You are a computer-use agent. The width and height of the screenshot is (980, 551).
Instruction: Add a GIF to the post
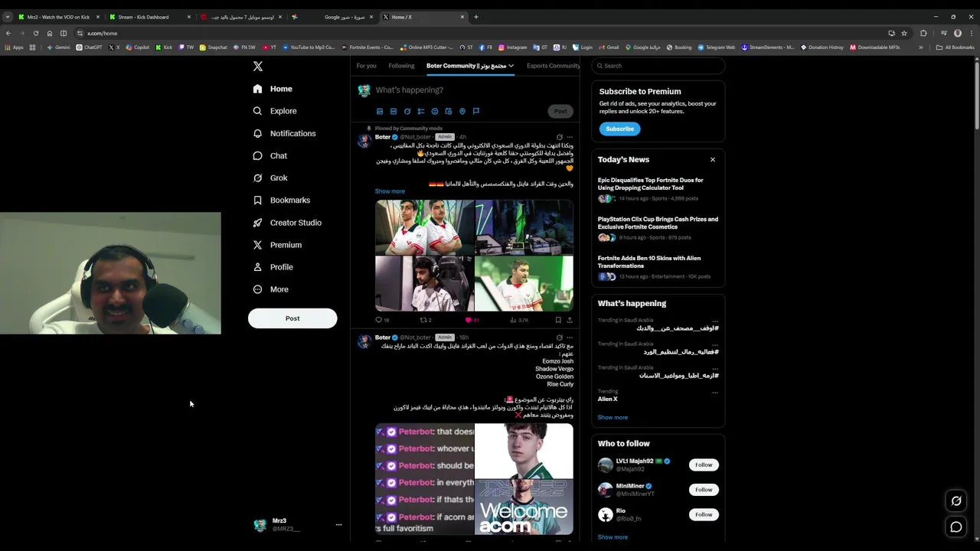pyautogui.click(x=394, y=112)
